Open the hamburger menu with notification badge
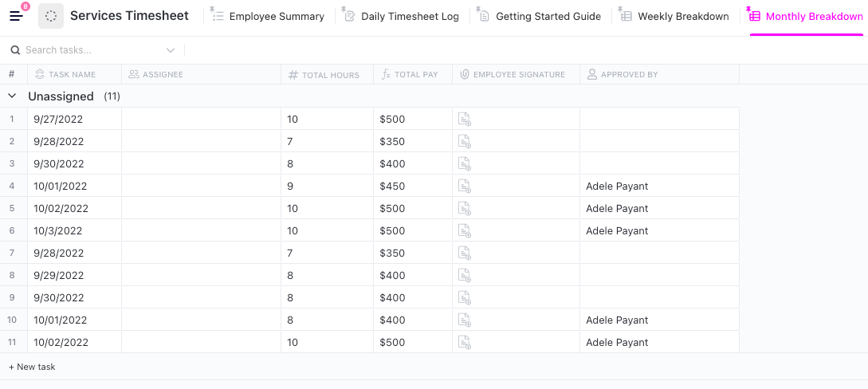 pyautogui.click(x=16, y=16)
